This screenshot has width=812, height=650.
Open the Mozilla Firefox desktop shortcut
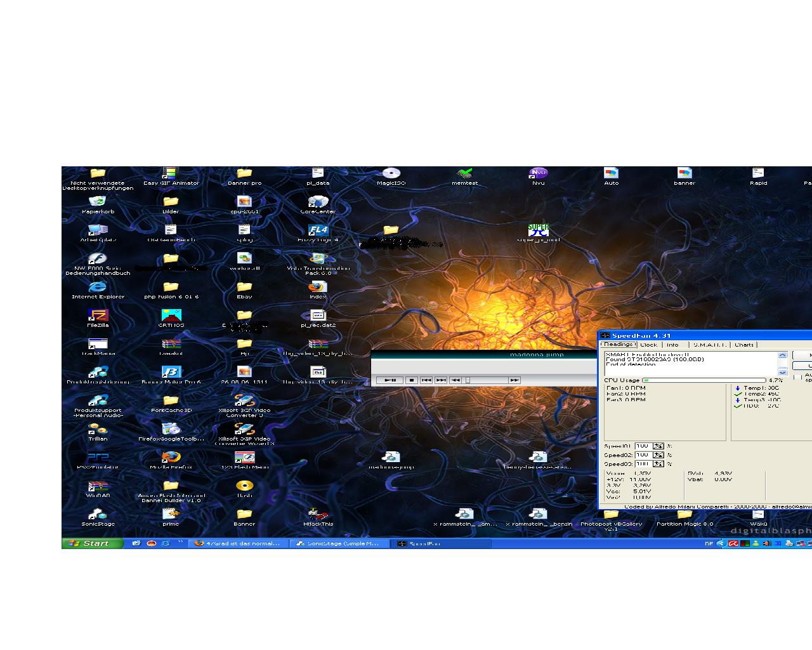[171, 458]
